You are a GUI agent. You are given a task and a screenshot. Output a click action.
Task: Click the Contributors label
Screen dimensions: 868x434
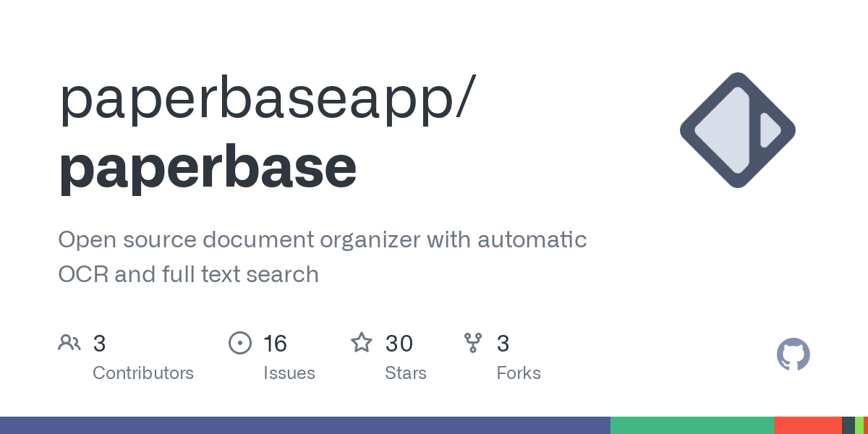(x=143, y=373)
